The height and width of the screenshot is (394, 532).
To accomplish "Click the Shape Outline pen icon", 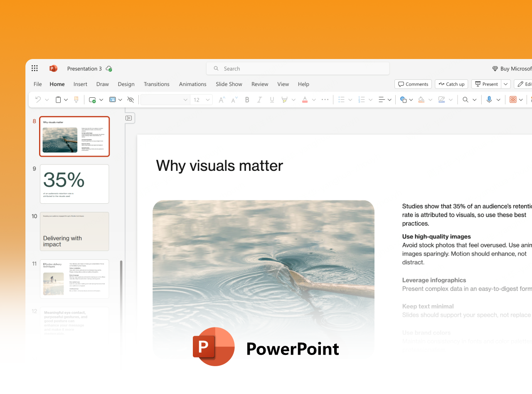I will (442, 100).
